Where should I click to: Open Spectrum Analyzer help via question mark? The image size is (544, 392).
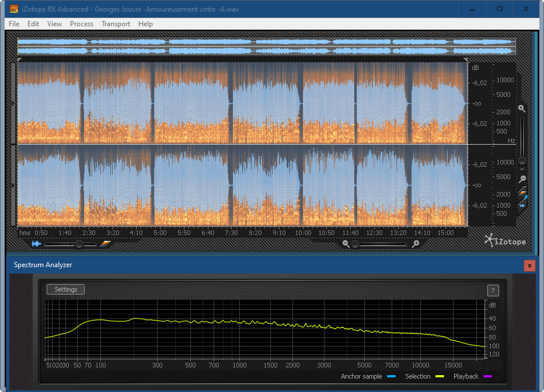[x=492, y=290]
